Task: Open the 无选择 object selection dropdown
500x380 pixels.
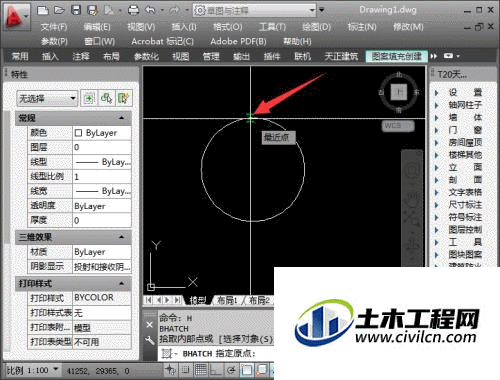Action: point(47,99)
